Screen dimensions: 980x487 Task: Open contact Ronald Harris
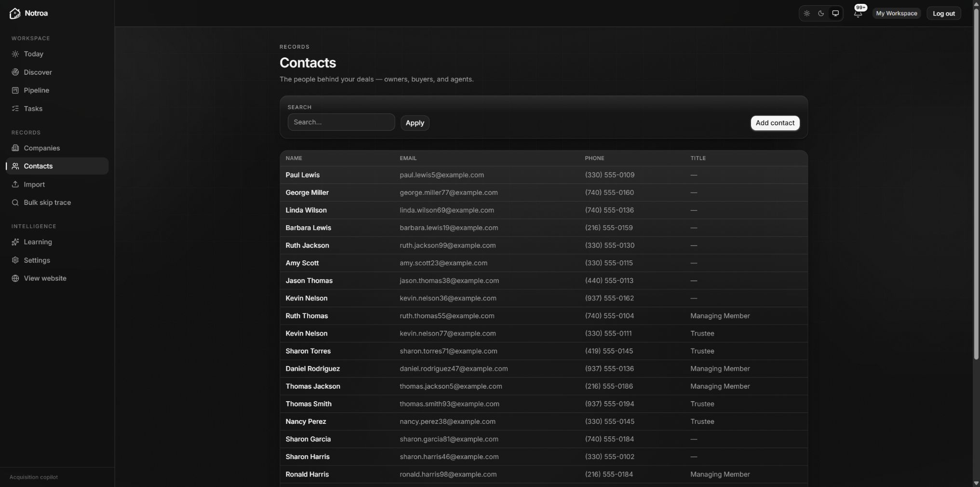coord(307,474)
